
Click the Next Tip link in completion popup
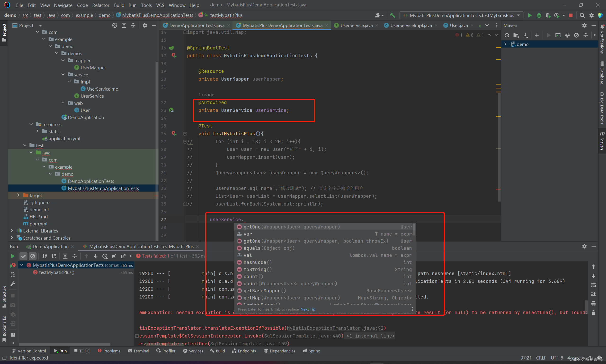point(308,309)
